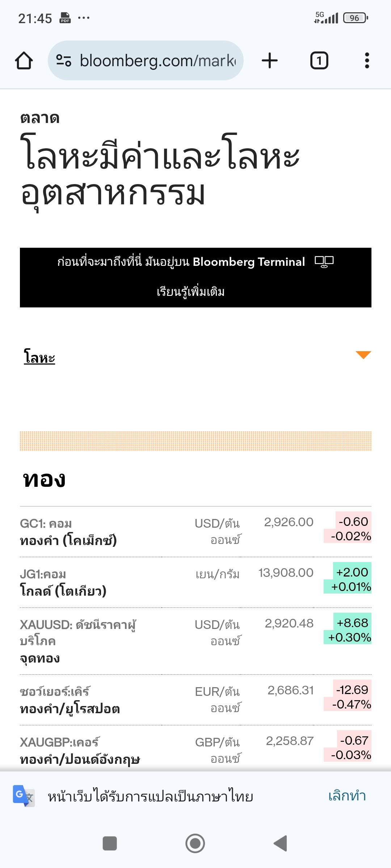This screenshot has width=391, height=868.
Task: Open the browser three-dot menu
Action: point(367,60)
